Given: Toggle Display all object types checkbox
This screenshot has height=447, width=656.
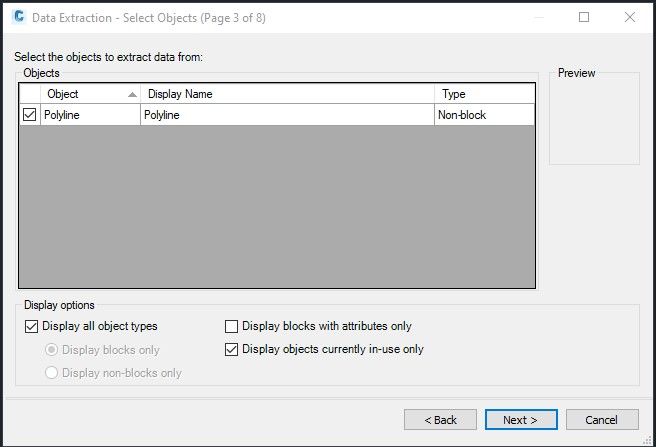Looking at the screenshot, I should [30, 326].
